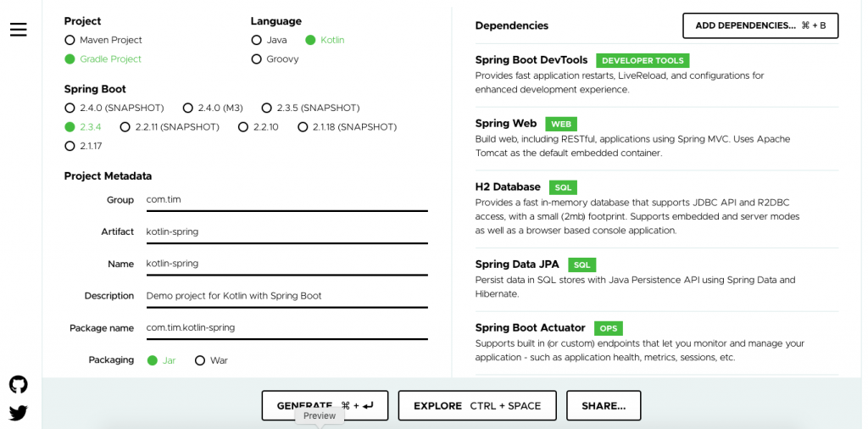Click the Share button
The image size is (868, 429).
[603, 406]
